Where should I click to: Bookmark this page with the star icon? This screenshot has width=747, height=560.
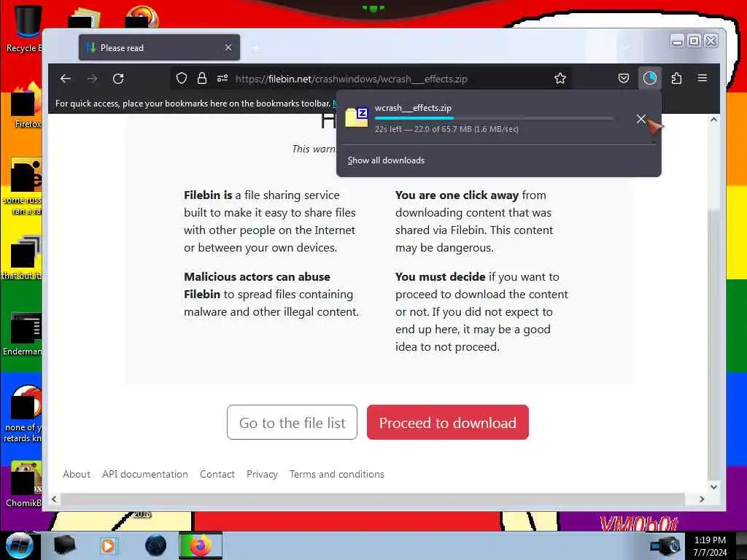(x=560, y=79)
